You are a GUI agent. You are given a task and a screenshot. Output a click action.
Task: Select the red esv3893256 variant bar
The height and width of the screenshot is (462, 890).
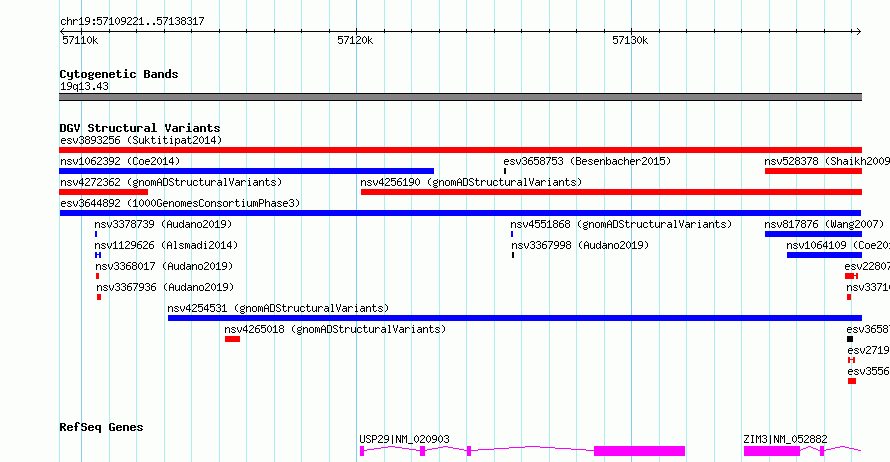(x=460, y=150)
